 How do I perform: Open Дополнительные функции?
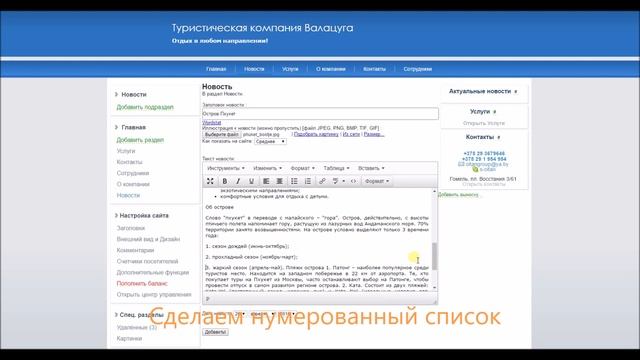[153, 272]
